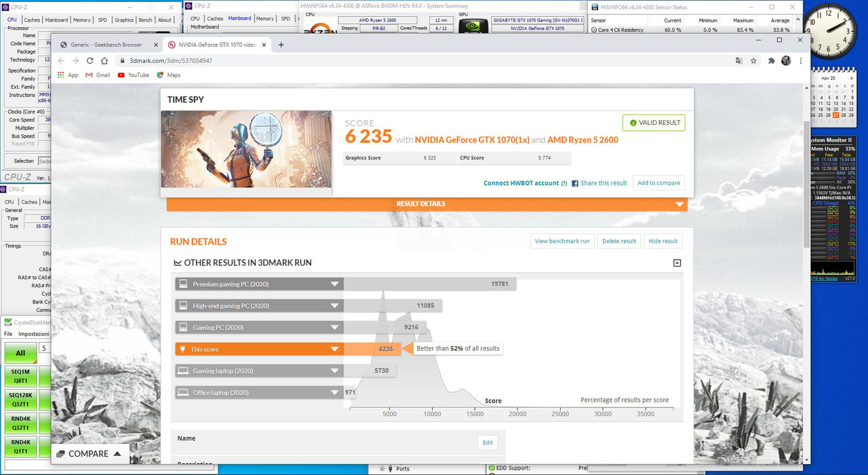
Task: Open the SPD tab in first CPU-Z window
Action: click(102, 20)
